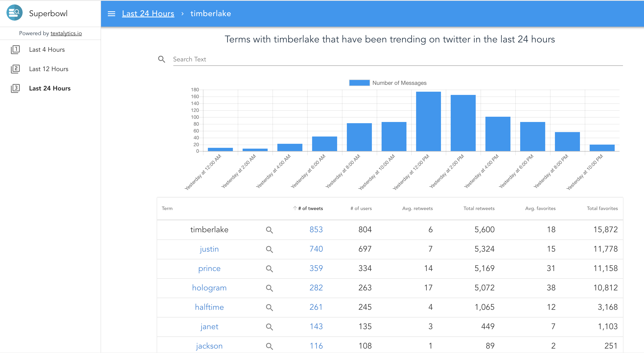Open the search icon in the hologram row
644x353 pixels.
(x=269, y=288)
